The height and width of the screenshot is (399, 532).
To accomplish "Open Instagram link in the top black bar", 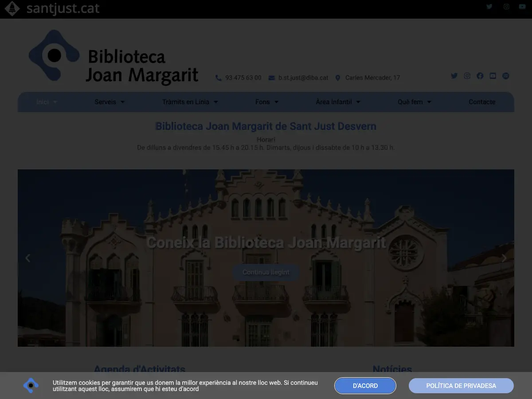I will coord(506,7).
